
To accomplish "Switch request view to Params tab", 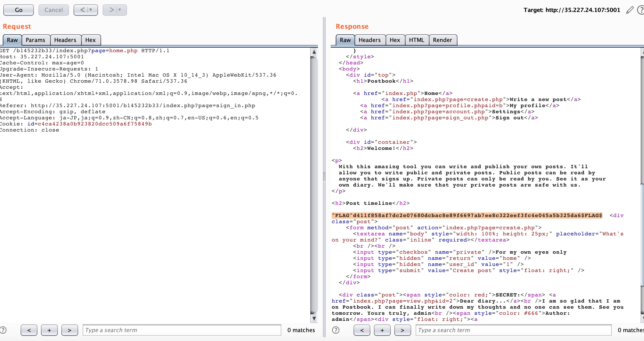I will click(x=35, y=40).
